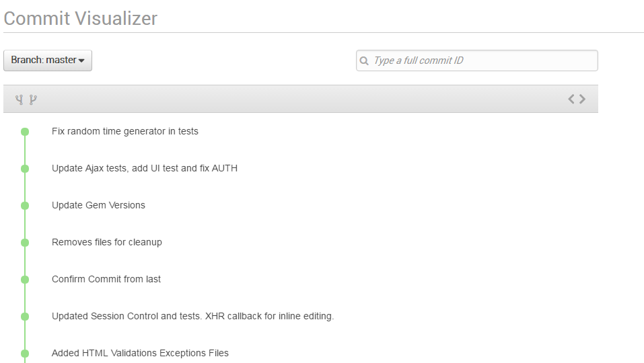Open commit 'Update Ajax tests, add UI test'
The width and height of the screenshot is (644, 363).
point(145,168)
